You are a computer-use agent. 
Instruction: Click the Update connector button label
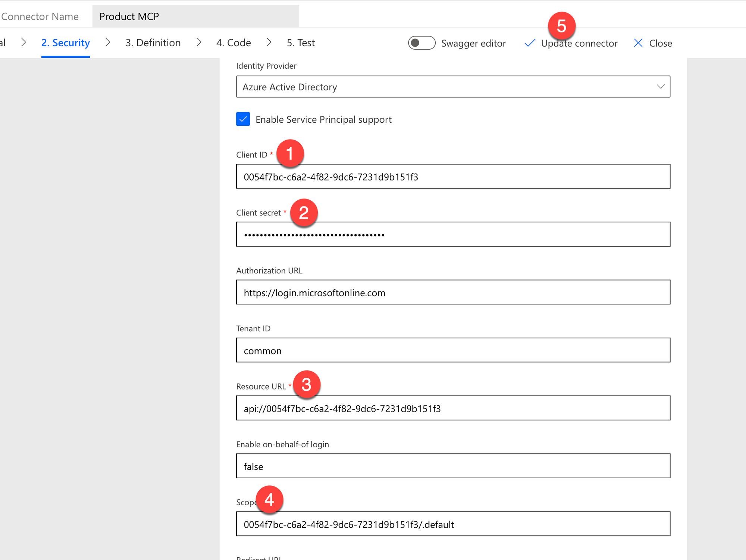(579, 44)
